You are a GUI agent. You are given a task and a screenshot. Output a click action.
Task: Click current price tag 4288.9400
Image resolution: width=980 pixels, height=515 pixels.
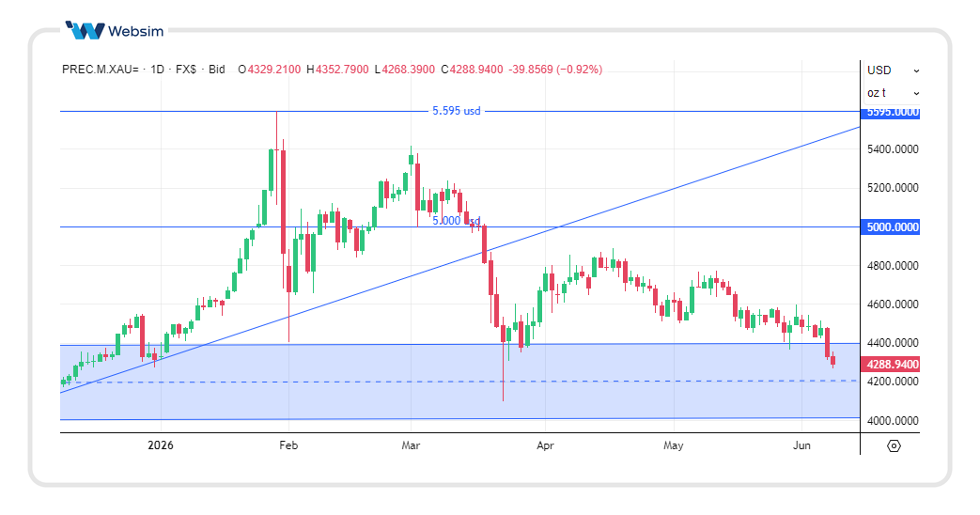point(892,365)
